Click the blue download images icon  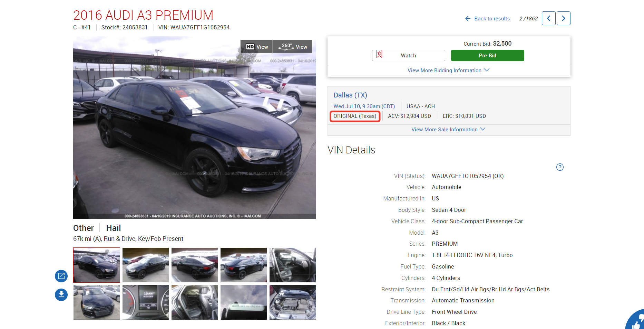point(61,295)
